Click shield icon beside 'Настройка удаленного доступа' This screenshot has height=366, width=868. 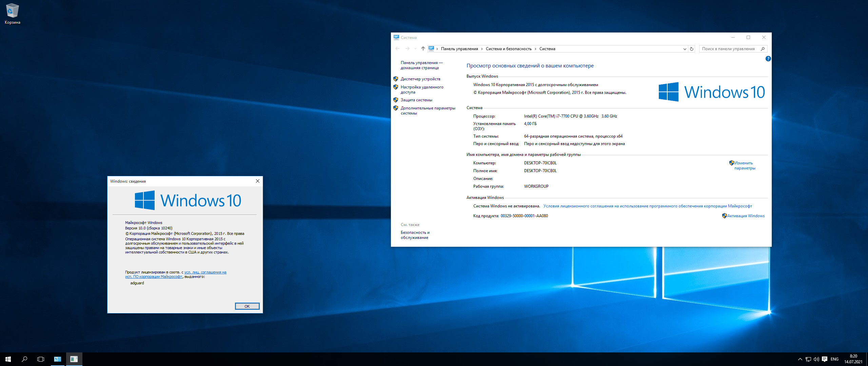pos(396,87)
